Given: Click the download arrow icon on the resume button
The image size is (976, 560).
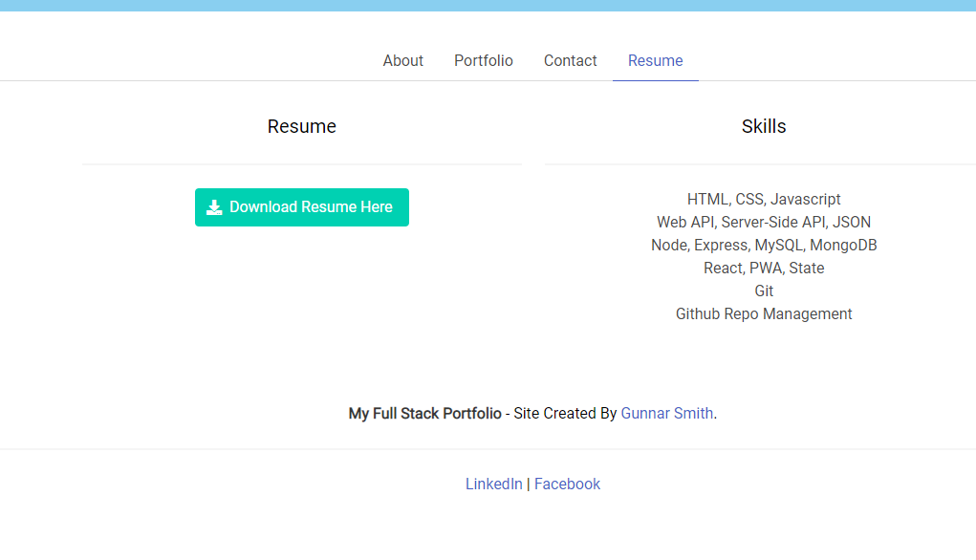Looking at the screenshot, I should [213, 206].
